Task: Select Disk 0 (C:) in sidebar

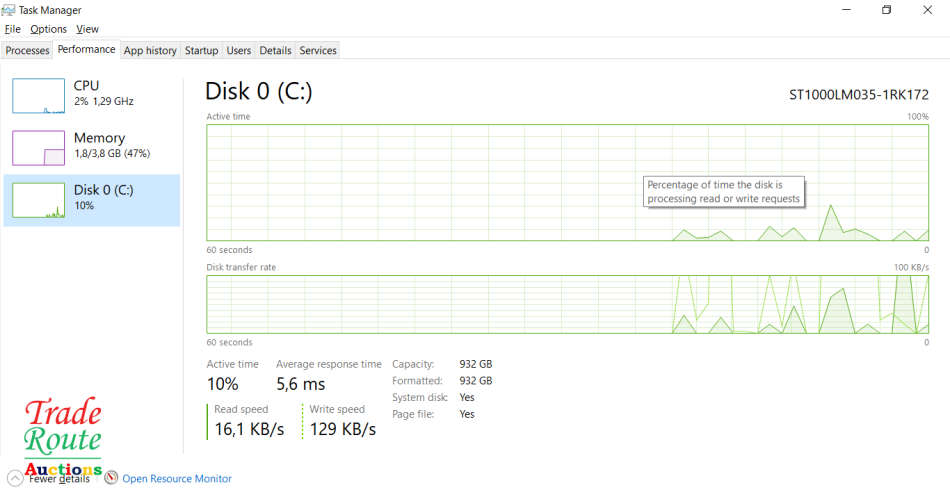Action: [92, 199]
